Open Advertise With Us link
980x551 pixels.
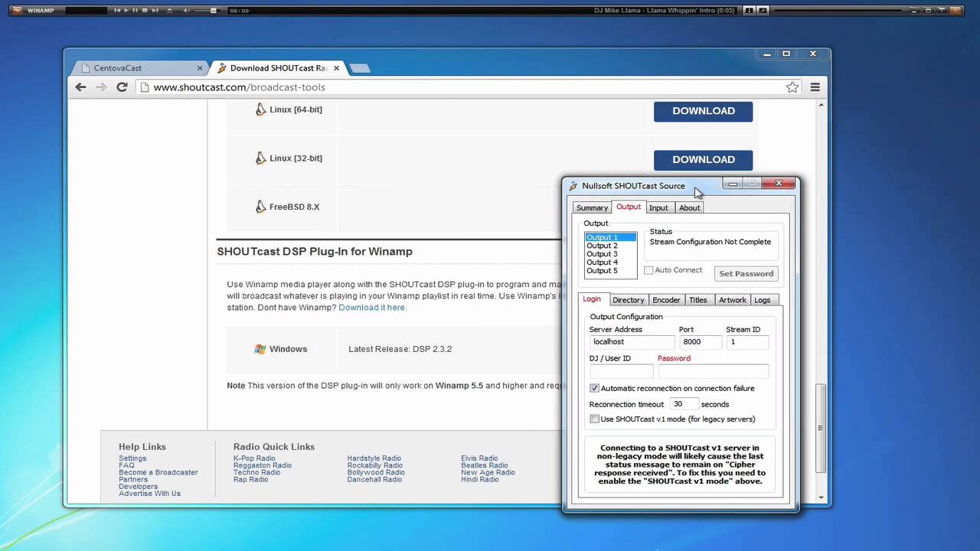coord(149,494)
